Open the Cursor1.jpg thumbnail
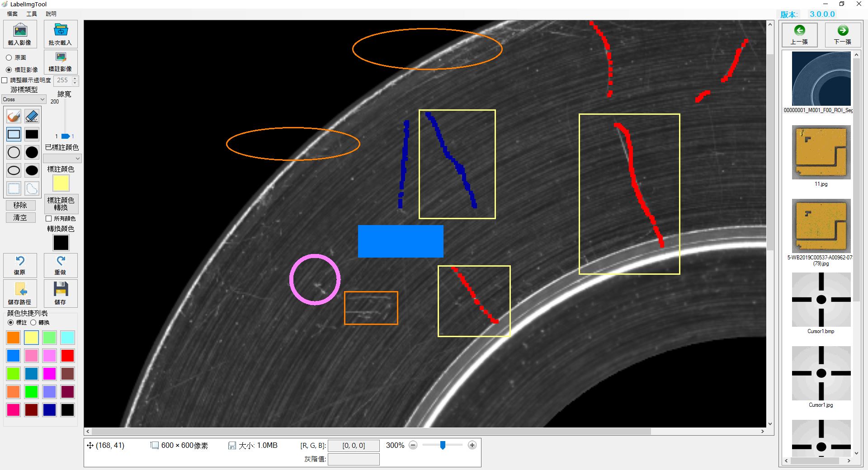 pyautogui.click(x=821, y=373)
